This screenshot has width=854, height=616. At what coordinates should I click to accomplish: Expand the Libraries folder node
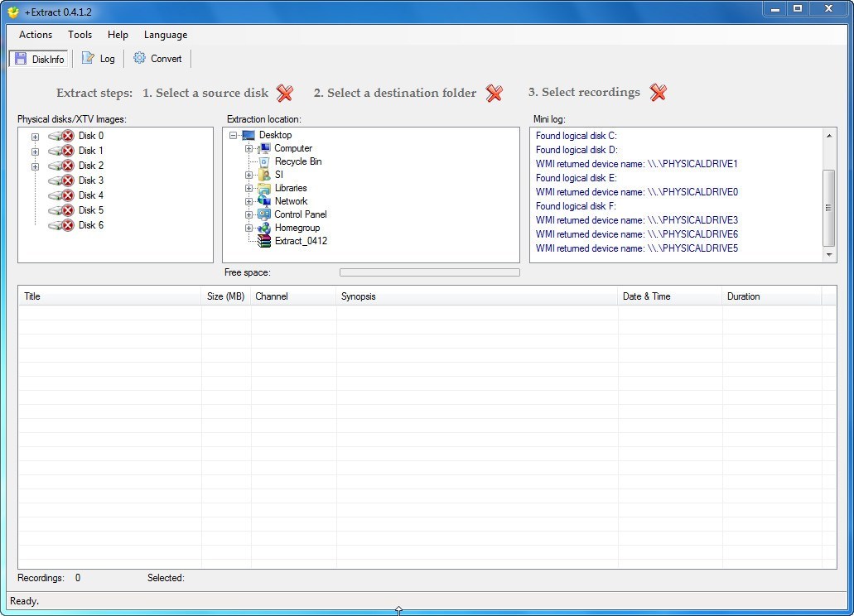tap(248, 188)
